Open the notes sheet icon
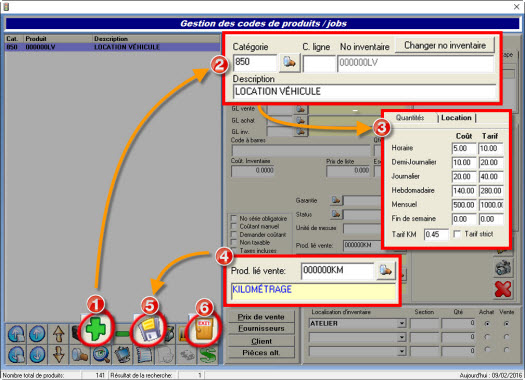The height and width of the screenshot is (380, 525). [x=144, y=355]
